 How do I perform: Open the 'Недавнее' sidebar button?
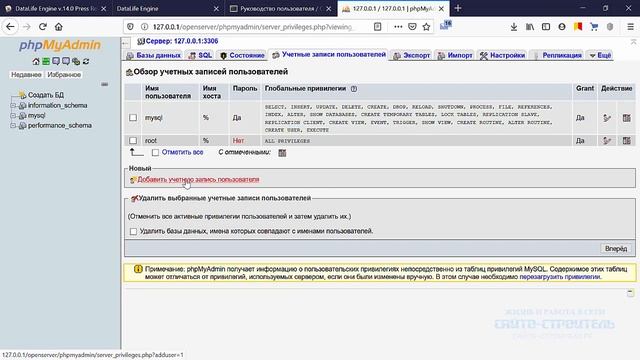(26, 75)
